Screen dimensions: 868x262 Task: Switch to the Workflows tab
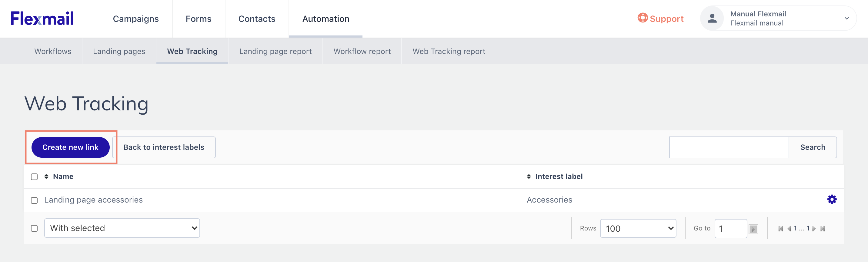(53, 51)
